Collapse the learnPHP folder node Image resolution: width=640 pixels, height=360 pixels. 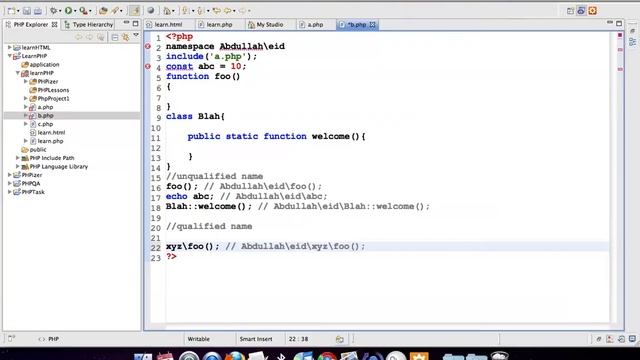(x=18, y=73)
